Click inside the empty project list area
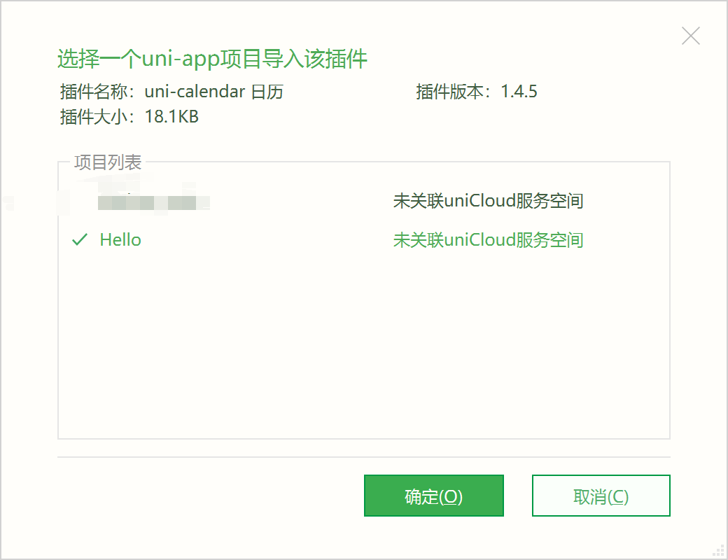The image size is (728, 560). 364,350
